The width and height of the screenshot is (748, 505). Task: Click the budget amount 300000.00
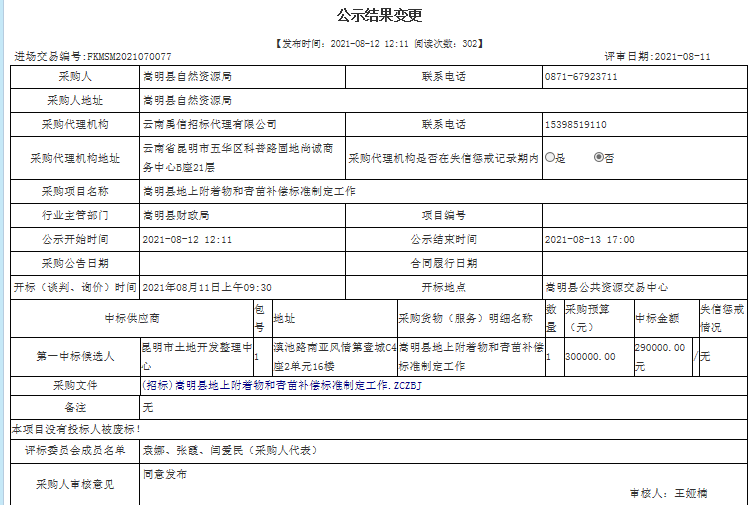[590, 357]
